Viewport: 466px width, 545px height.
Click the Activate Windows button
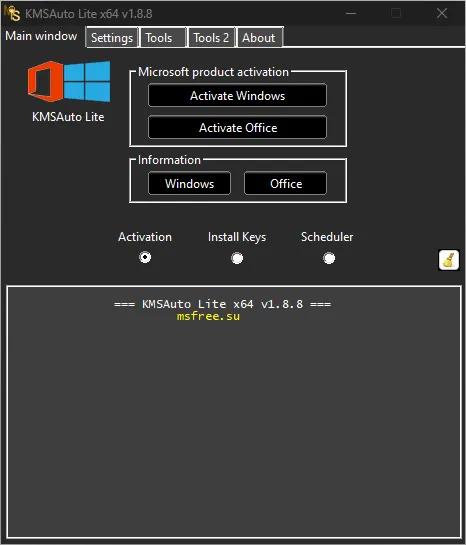point(237,95)
